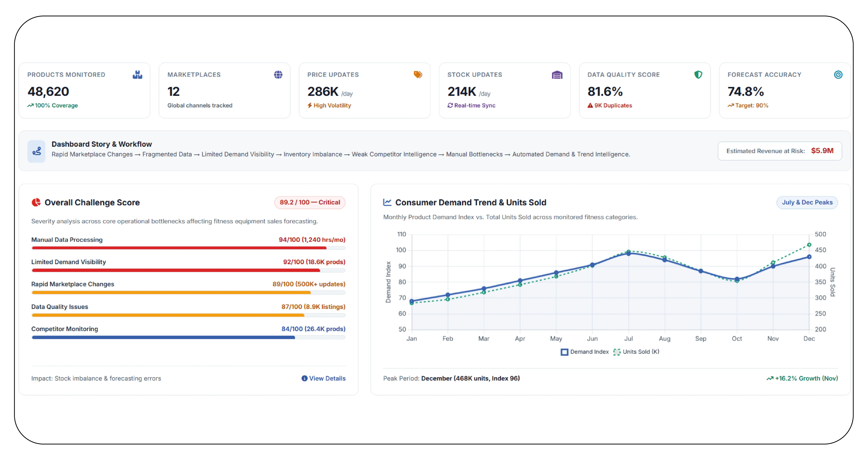Click the Consumer Demand Trend chart icon
Image resolution: width=868 pixels, height=457 pixels.
(387, 202)
